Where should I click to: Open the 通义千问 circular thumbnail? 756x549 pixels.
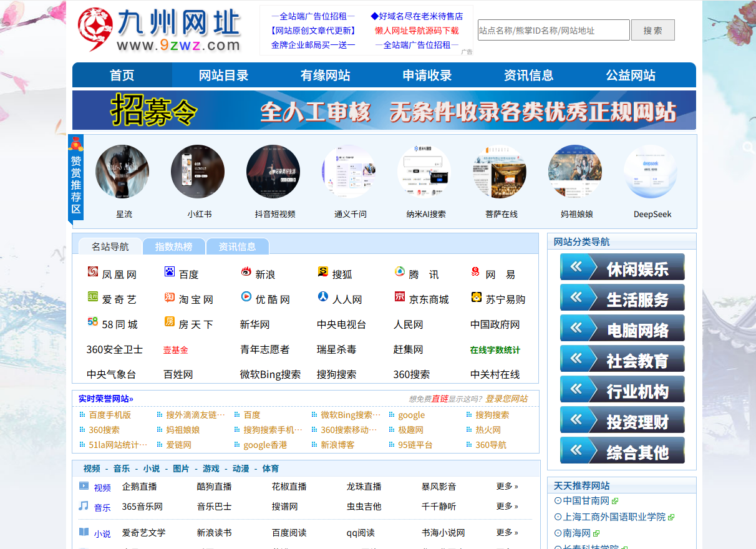(349, 172)
